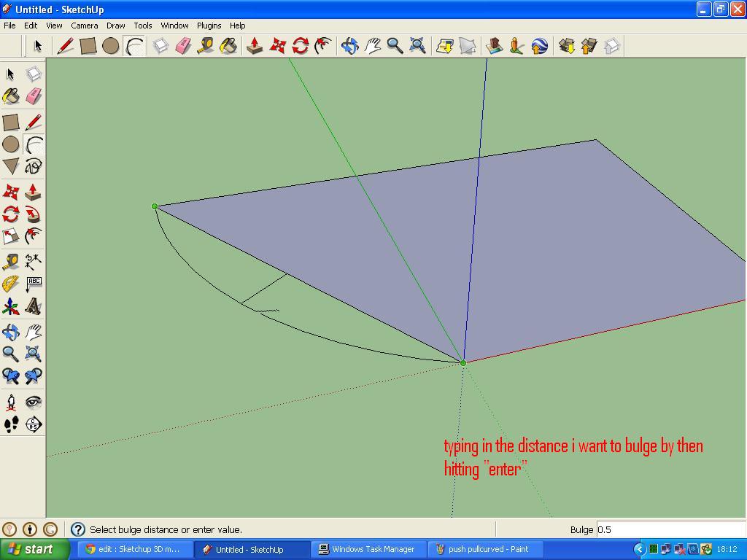747x560 pixels.
Task: Open the Camera menu
Action: 85,26
